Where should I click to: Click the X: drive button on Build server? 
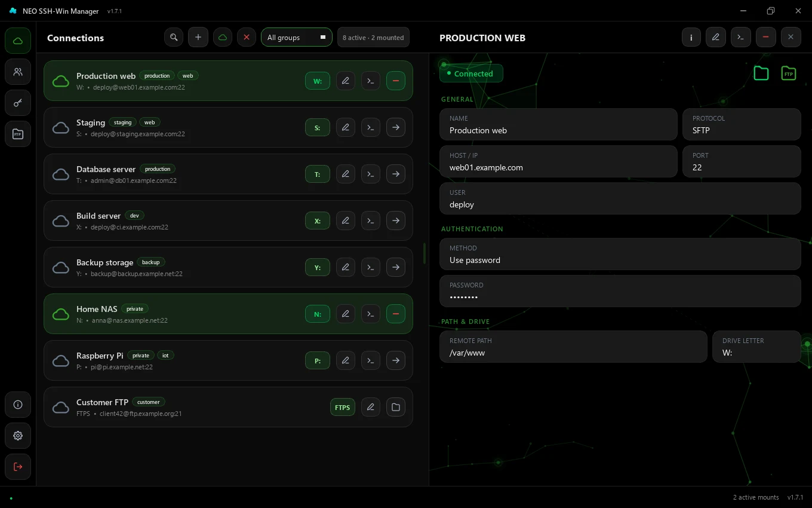point(318,221)
